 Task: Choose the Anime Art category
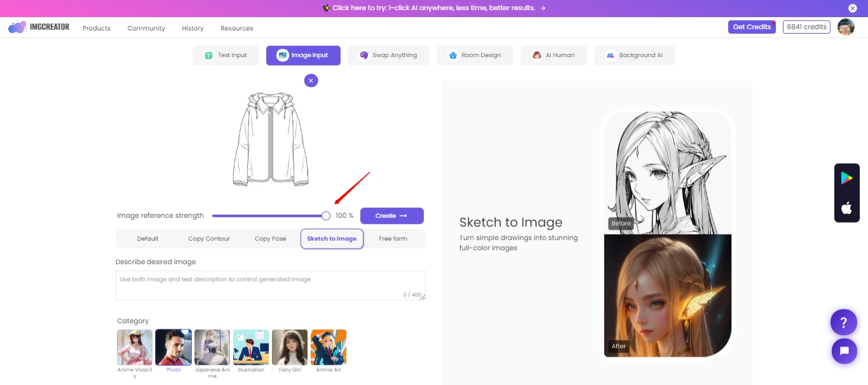pos(329,348)
